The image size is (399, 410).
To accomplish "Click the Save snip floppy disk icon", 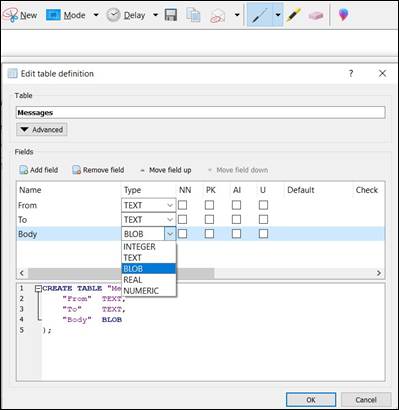I will [171, 15].
